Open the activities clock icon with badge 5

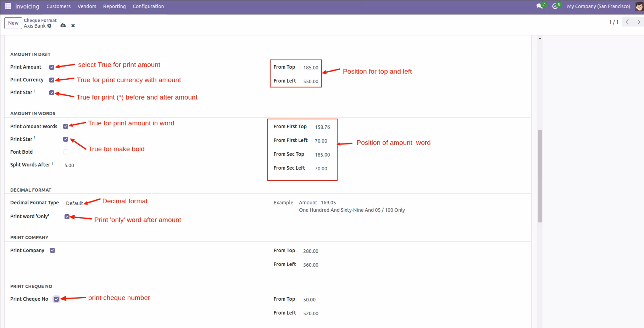coord(555,6)
